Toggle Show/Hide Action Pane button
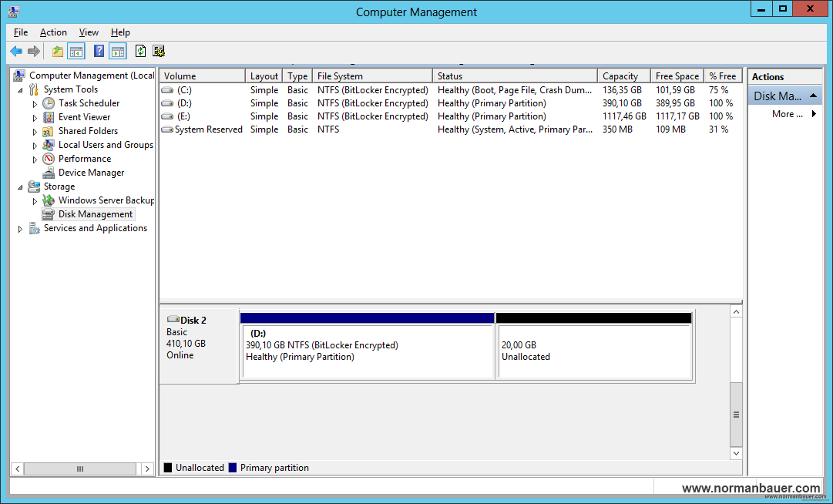 (x=117, y=52)
